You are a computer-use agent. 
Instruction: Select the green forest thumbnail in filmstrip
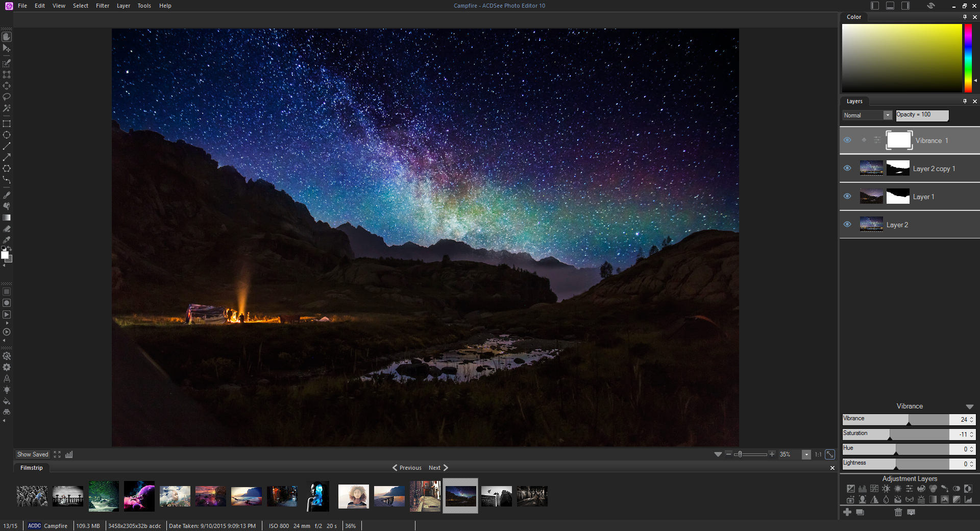[x=104, y=496]
